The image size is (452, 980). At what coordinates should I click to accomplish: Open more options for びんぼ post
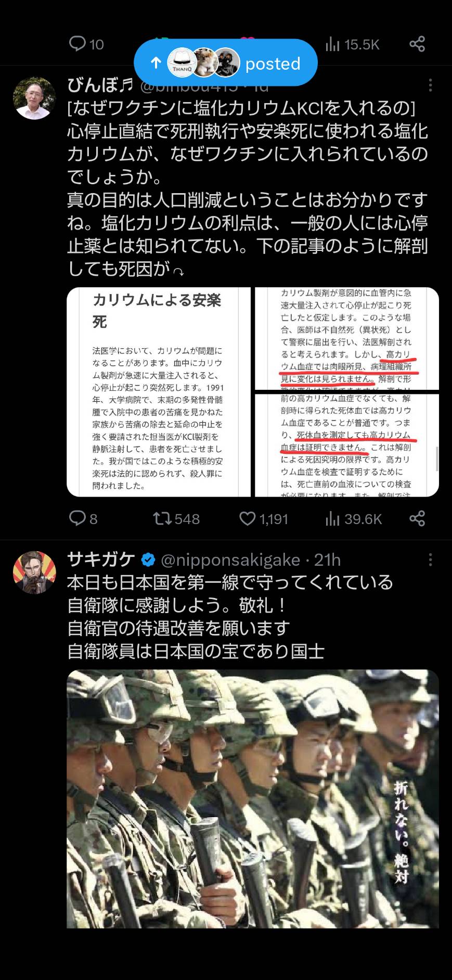tap(430, 85)
